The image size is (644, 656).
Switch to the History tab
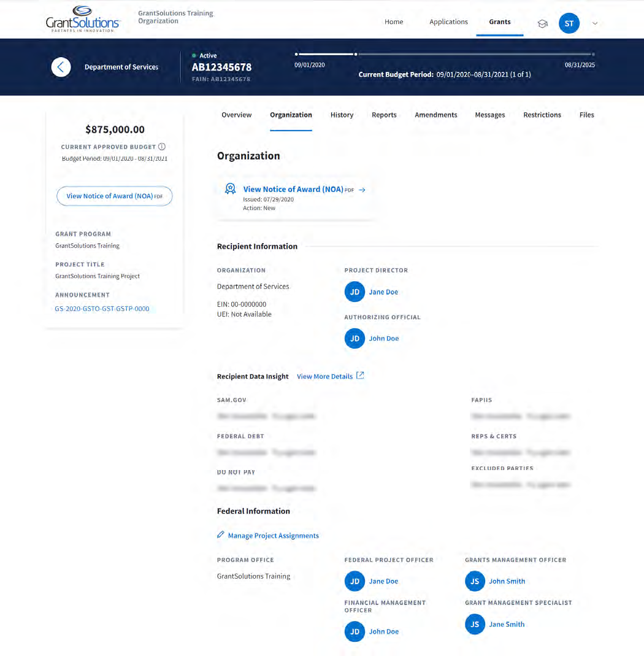[x=342, y=115]
